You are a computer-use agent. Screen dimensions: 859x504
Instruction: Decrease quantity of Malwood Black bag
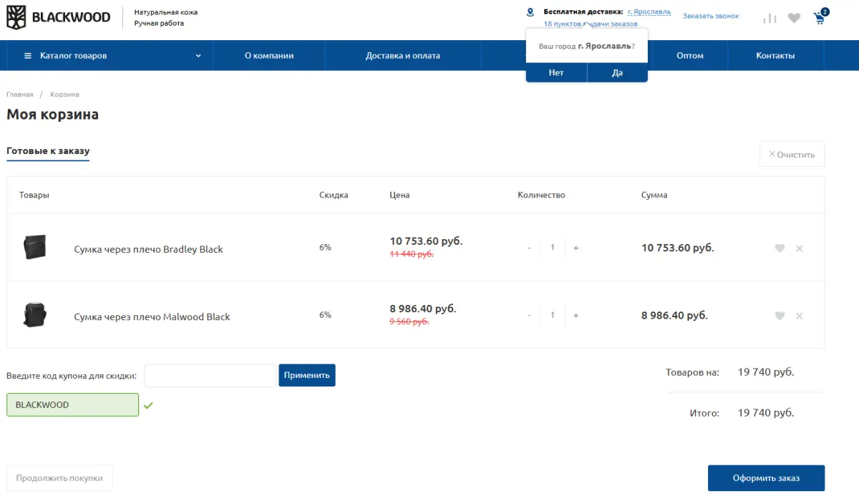pos(529,315)
